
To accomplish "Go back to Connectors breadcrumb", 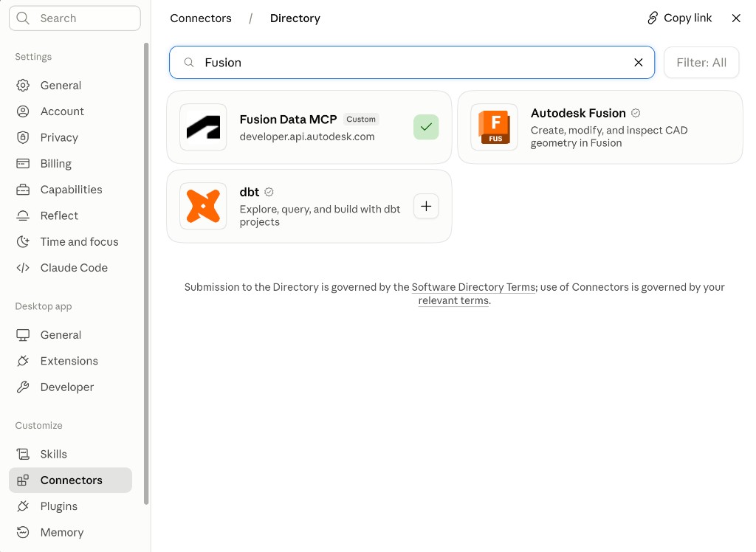I will (201, 18).
